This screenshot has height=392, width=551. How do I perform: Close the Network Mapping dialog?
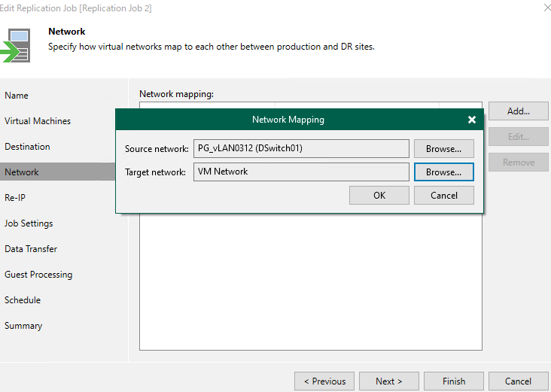[x=472, y=120]
